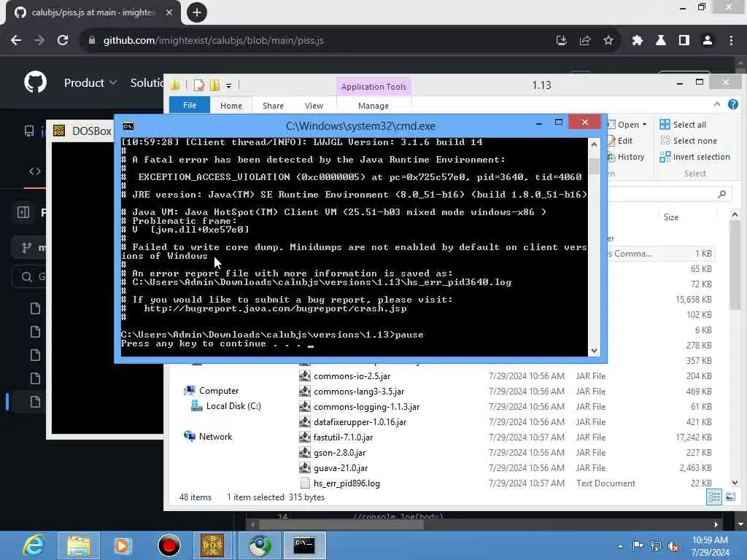The height and width of the screenshot is (560, 747).
Task: Select commons-io-2.5.jar file
Action: [352, 376]
